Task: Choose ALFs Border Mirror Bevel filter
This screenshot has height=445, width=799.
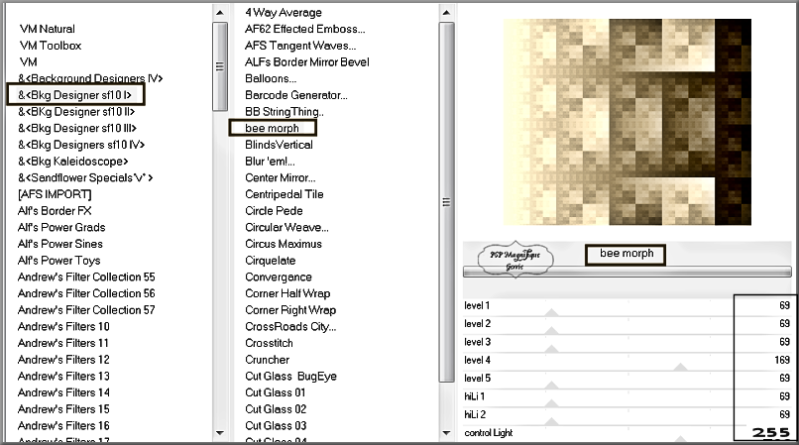Action: click(x=307, y=62)
